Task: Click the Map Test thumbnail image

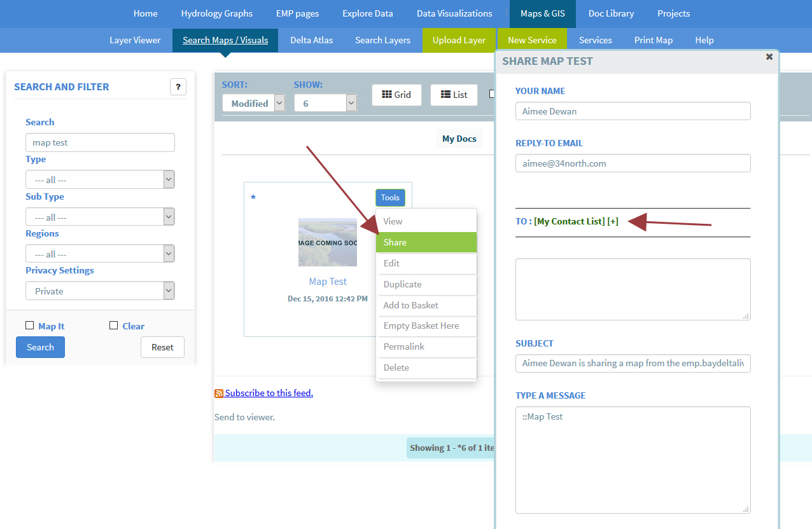Action: tap(327, 242)
